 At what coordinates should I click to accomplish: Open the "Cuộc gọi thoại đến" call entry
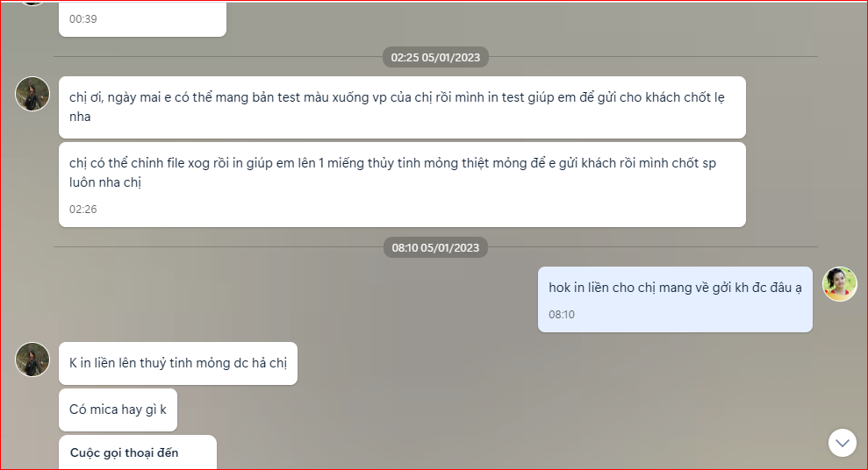click(x=137, y=452)
